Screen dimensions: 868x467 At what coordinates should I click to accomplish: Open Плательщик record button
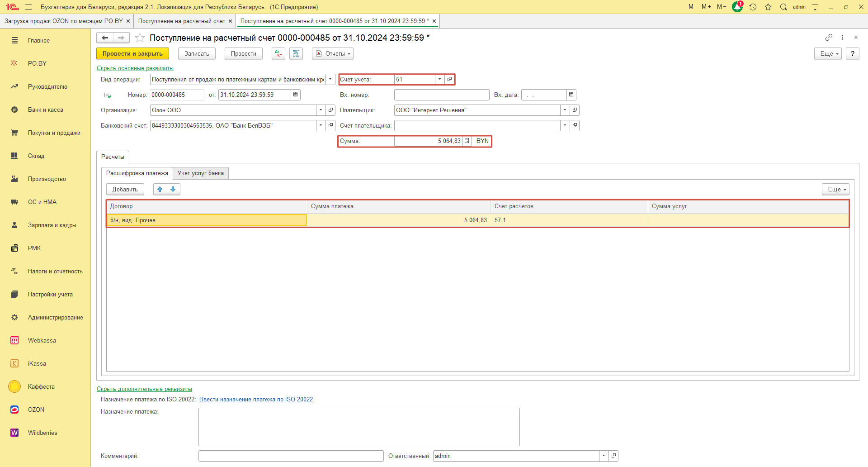pos(575,110)
